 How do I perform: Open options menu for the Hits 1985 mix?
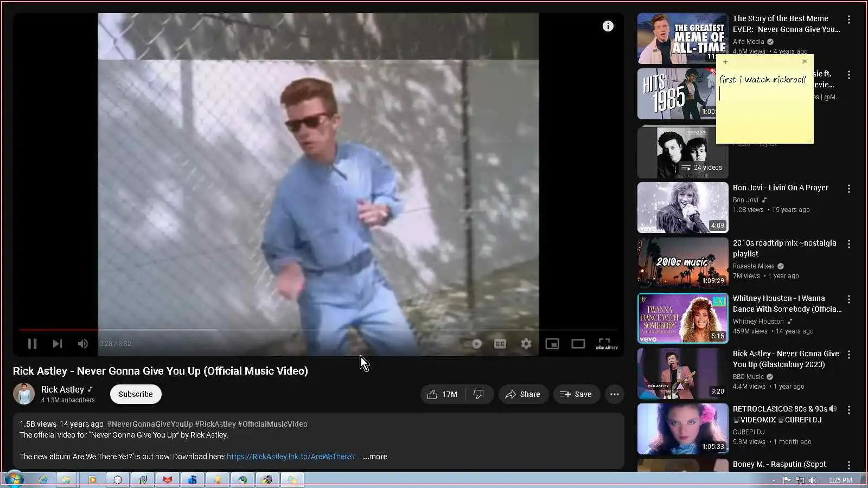[x=849, y=75]
